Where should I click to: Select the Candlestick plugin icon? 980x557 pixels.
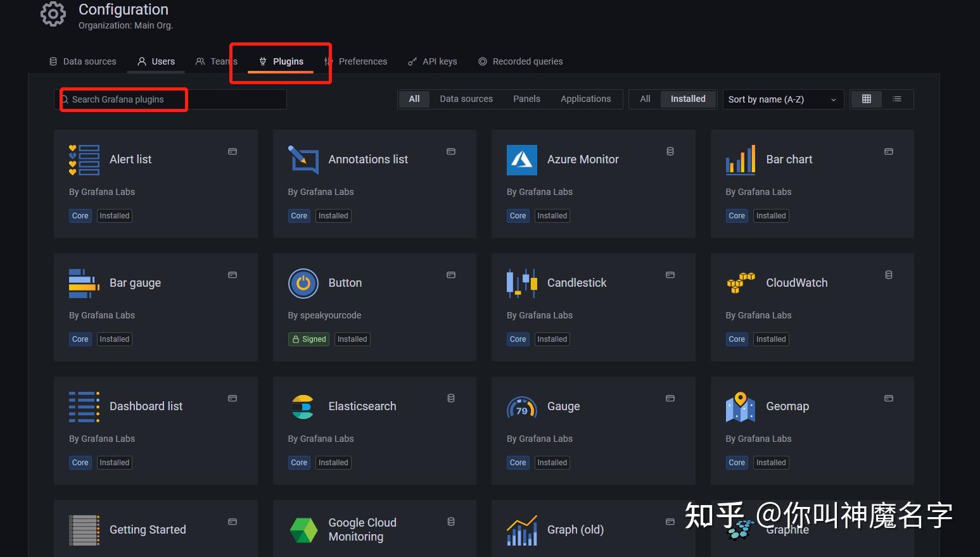[521, 283]
